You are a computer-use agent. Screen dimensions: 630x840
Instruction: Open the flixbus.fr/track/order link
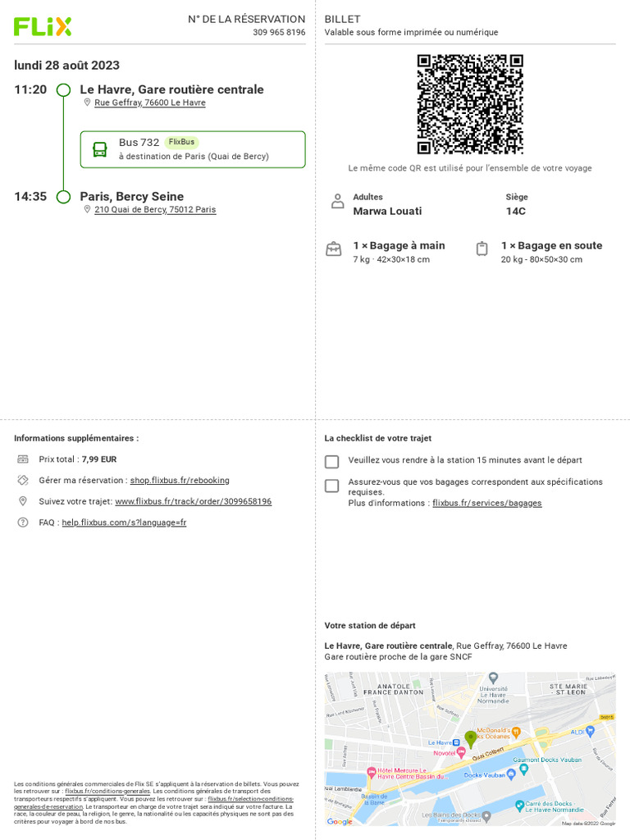coord(194,501)
